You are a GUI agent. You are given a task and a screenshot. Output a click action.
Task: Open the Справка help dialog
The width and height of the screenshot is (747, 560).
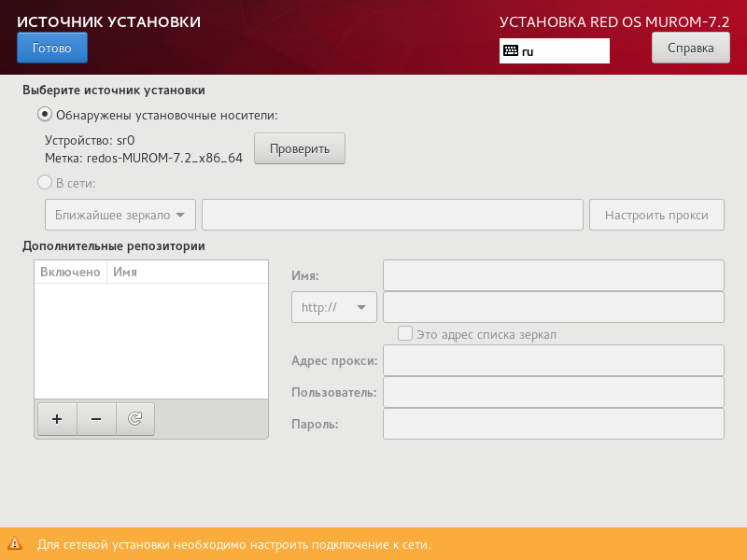[690, 48]
